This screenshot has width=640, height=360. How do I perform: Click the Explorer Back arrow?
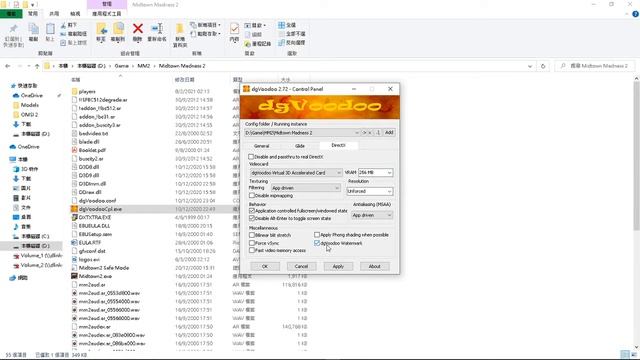(x=8, y=66)
